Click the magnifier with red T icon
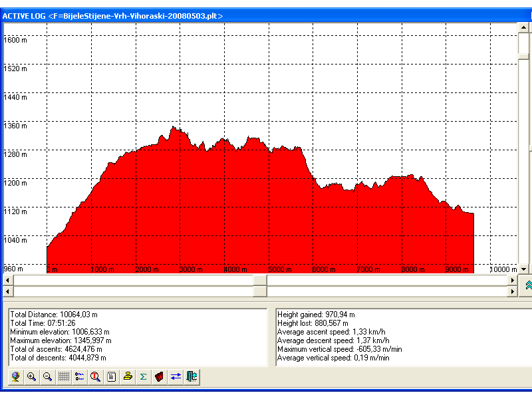 click(96, 376)
